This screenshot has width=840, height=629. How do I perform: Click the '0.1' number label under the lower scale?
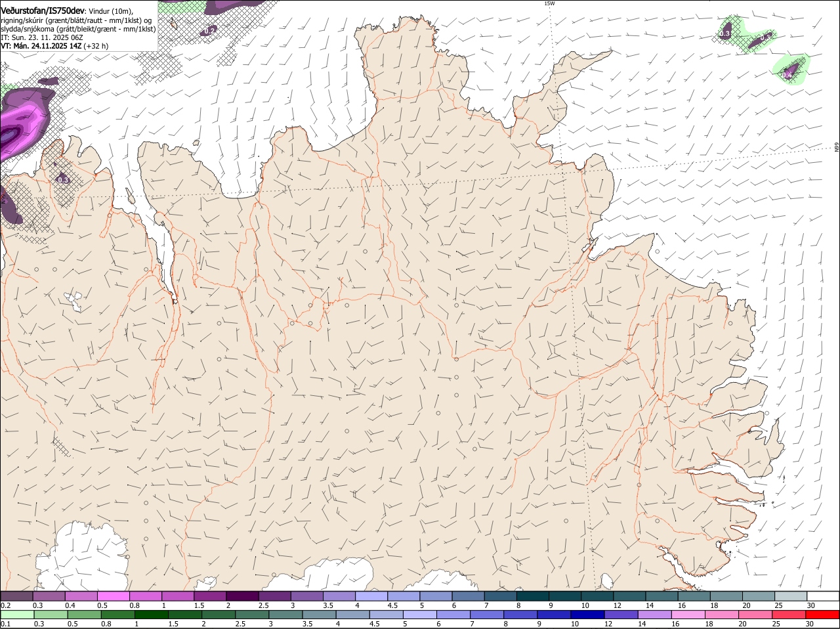pyautogui.click(x=5, y=624)
